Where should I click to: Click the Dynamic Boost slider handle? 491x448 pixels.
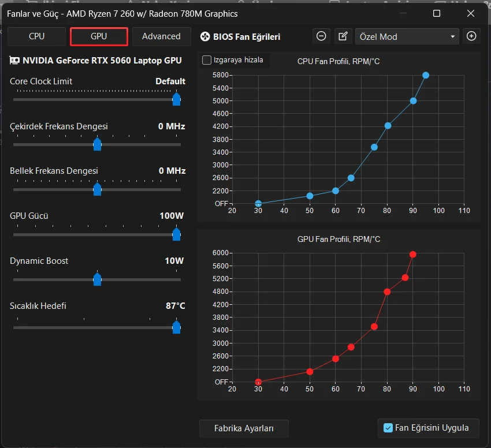[x=98, y=279]
